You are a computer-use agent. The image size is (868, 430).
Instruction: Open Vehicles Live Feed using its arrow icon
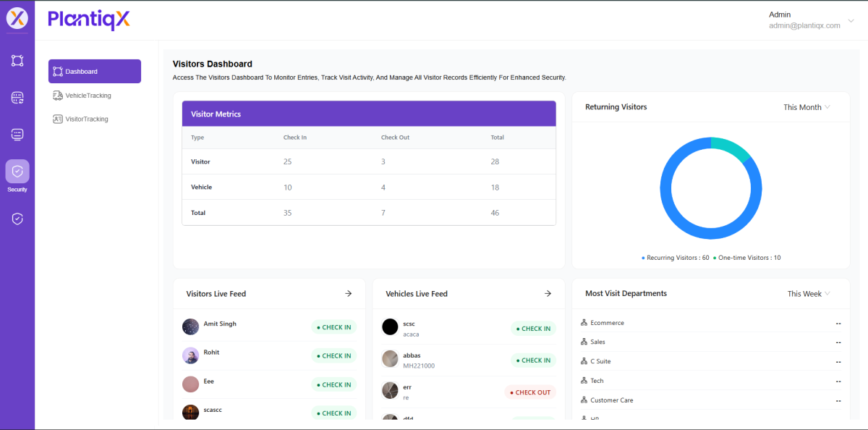548,294
